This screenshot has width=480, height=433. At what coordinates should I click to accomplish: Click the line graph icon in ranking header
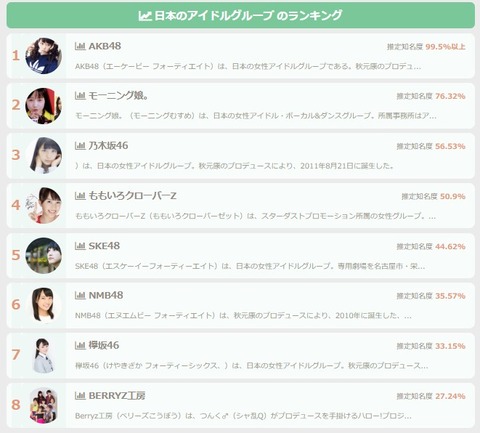coord(145,15)
